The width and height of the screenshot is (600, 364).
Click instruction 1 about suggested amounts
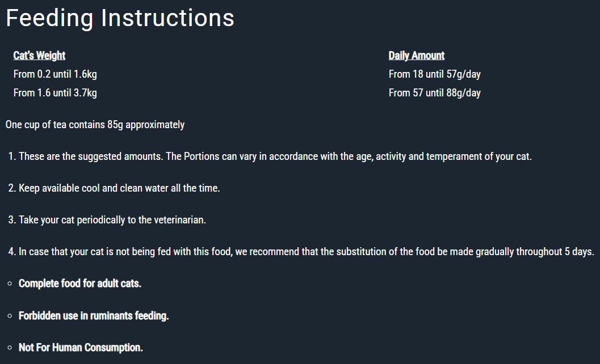[x=270, y=156]
